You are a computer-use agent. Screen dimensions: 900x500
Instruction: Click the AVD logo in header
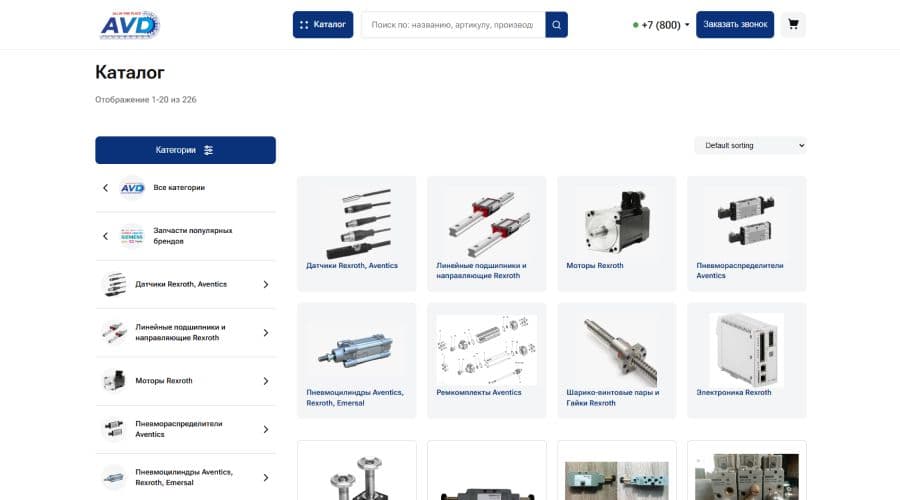click(x=130, y=25)
